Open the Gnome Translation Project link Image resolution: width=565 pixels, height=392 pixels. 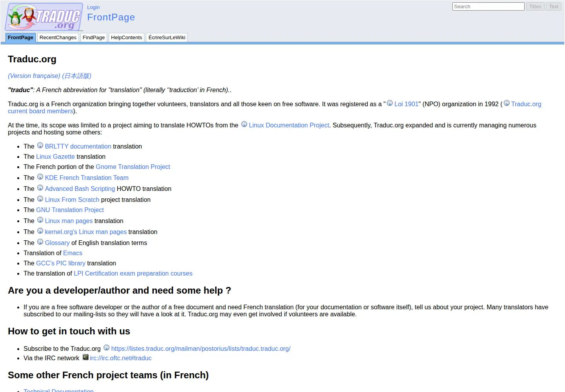tap(133, 167)
